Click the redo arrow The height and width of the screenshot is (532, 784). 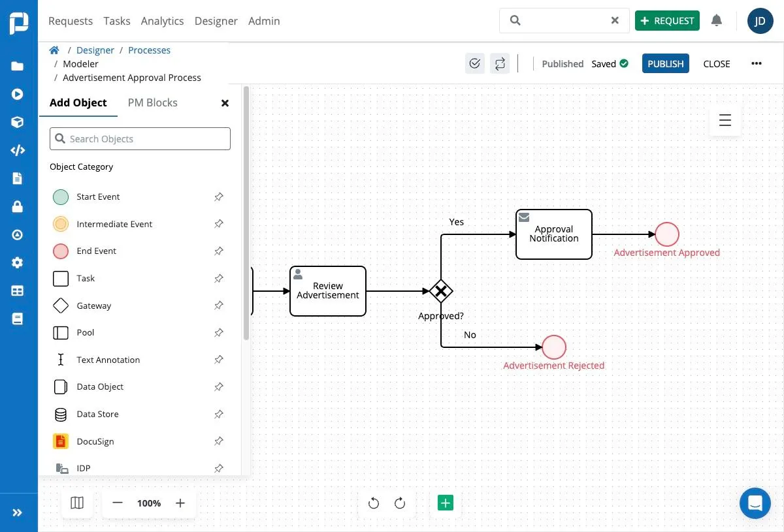click(x=400, y=503)
